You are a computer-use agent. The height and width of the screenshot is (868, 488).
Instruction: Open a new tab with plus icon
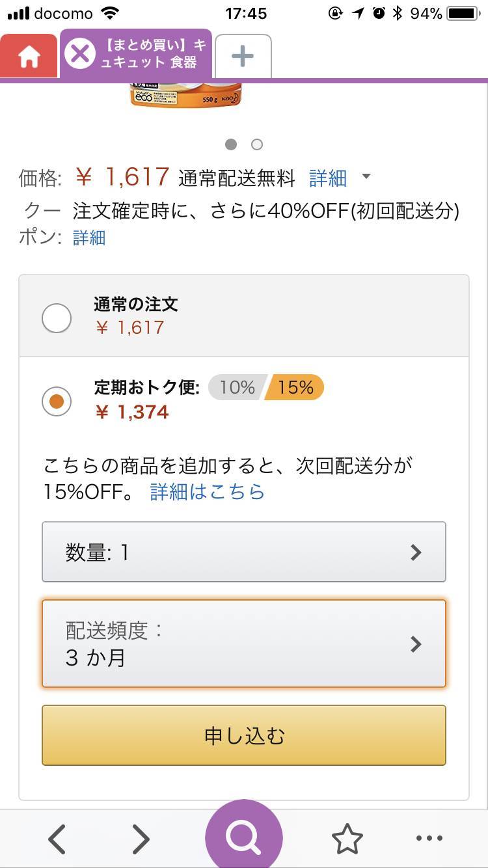pos(243,57)
